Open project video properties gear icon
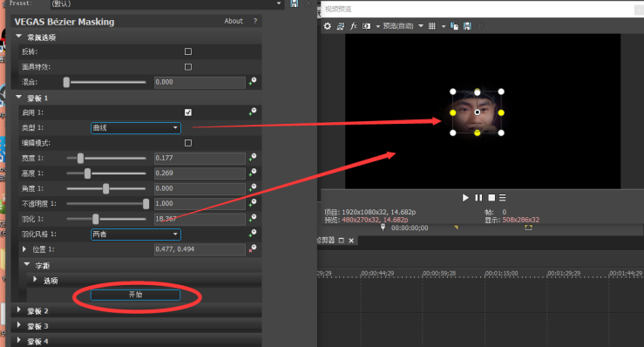Viewport: 644px width, 347px height. (x=328, y=26)
